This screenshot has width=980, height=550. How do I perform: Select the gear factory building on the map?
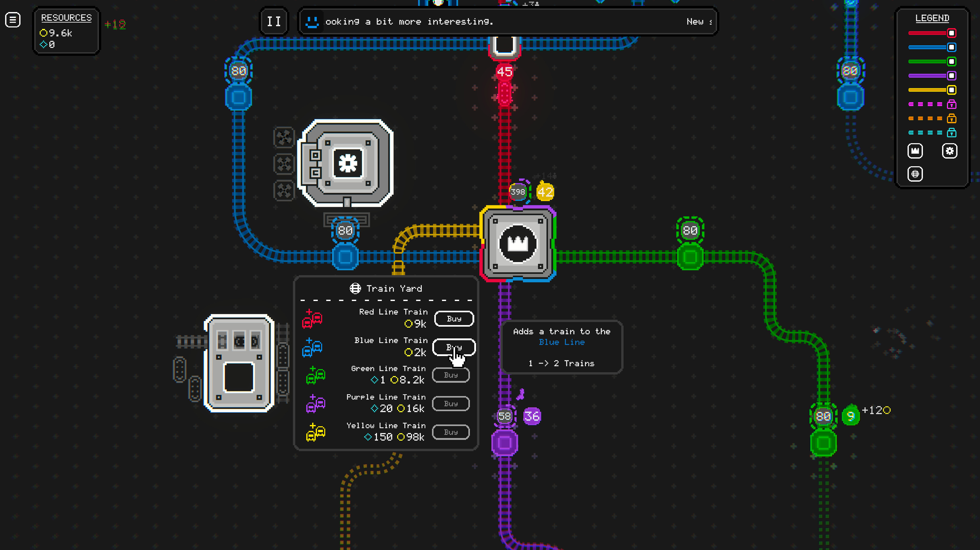(x=346, y=164)
